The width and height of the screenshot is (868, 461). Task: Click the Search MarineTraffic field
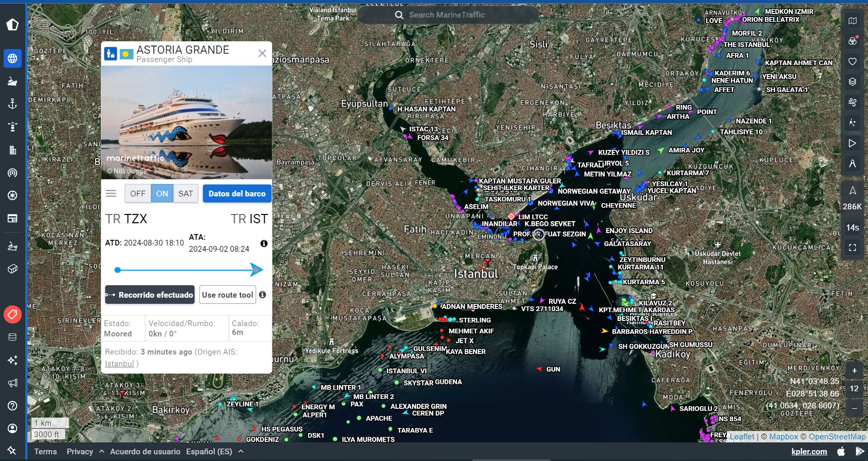pyautogui.click(x=448, y=15)
